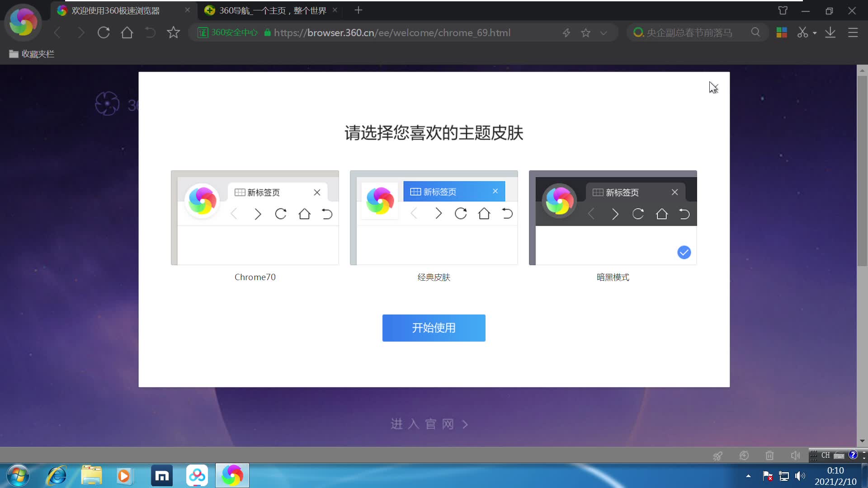
Task: Select the 欢迎使用360极速浏览器 tab
Action: point(115,10)
